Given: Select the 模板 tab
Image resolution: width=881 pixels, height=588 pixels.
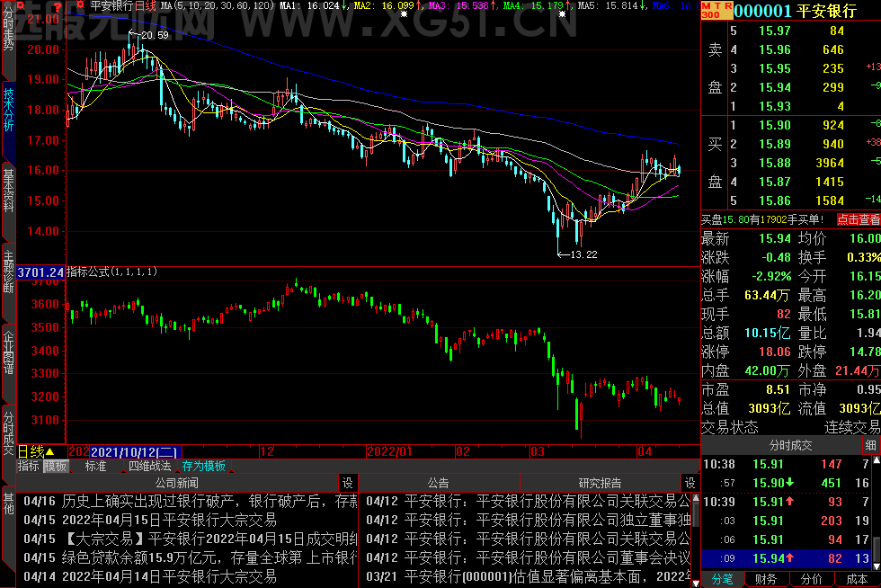Looking at the screenshot, I should [56, 466].
